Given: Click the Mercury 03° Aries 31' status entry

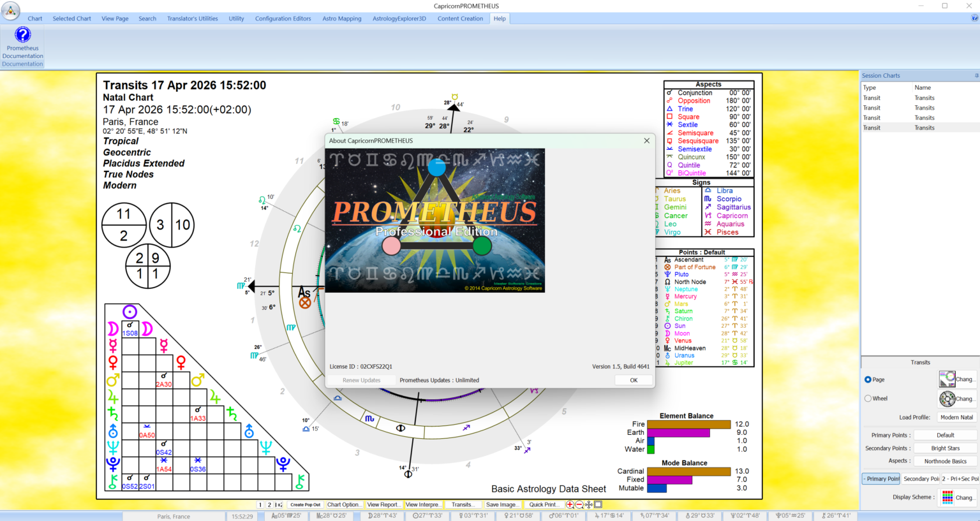Looking at the screenshot, I should (473, 516).
